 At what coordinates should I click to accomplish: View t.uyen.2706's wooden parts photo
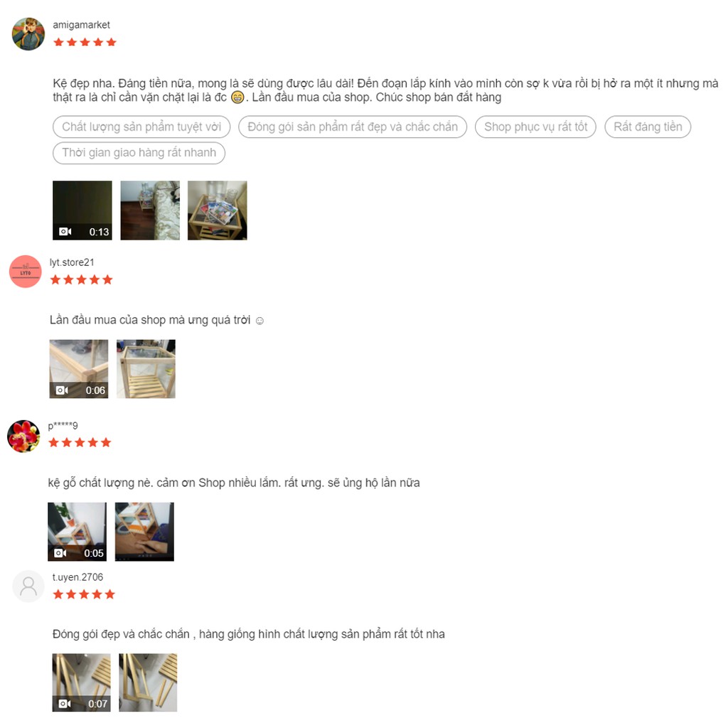tap(148, 682)
